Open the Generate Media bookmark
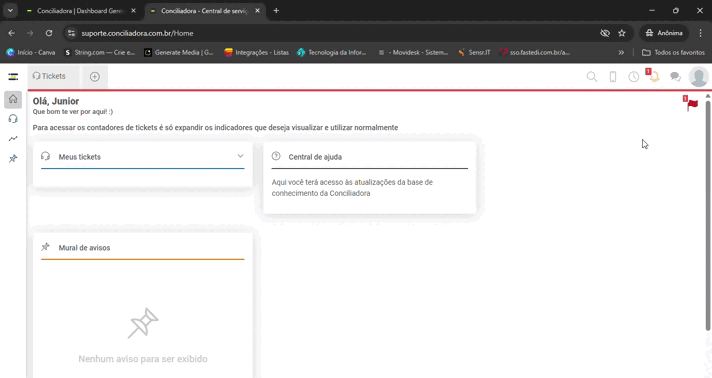The height and width of the screenshot is (378, 712). (x=178, y=53)
